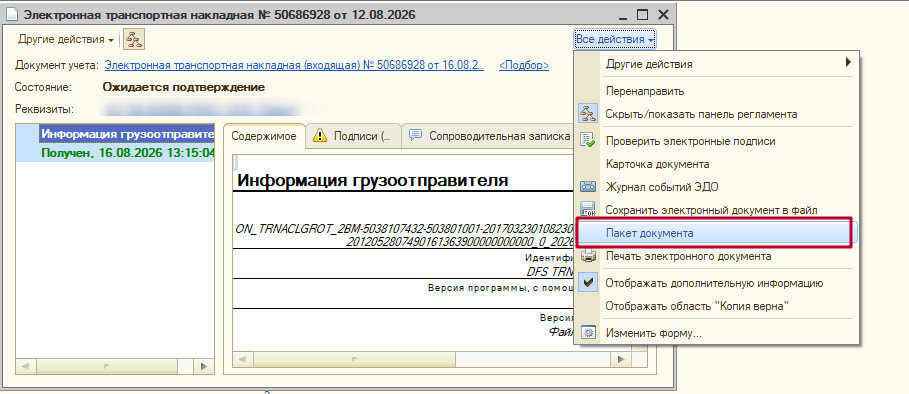Click the save-to-file diskette icon
This screenshot has width=909, height=394.
pos(588,209)
